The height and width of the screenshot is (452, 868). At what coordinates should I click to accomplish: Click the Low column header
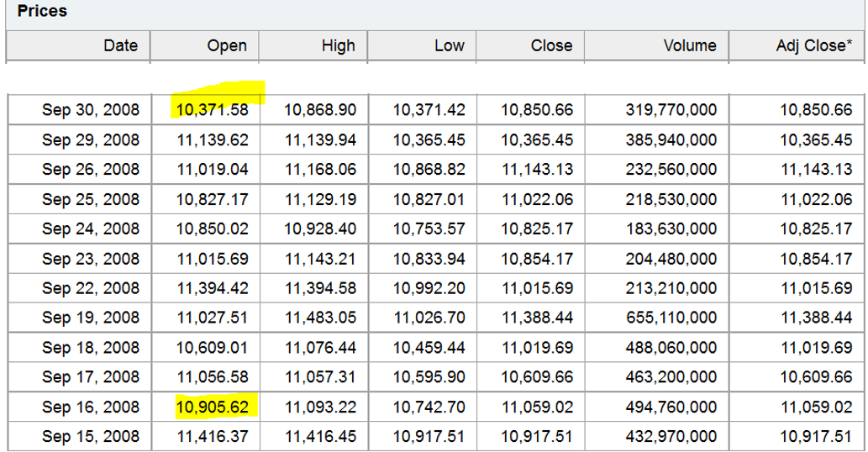click(449, 46)
